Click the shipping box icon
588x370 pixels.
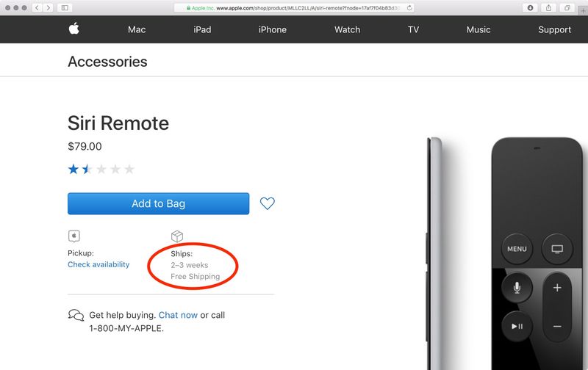pos(177,236)
